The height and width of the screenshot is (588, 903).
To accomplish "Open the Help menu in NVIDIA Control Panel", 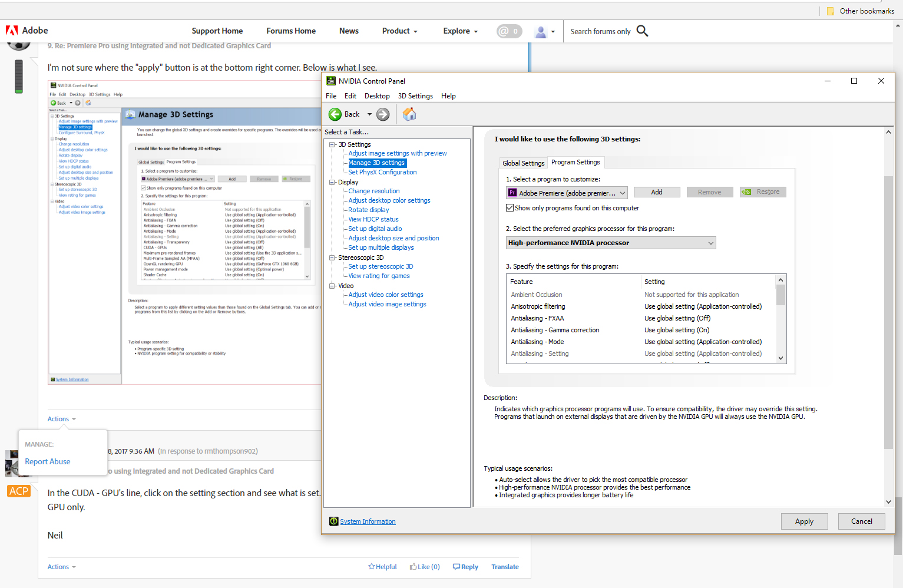I will (x=448, y=96).
